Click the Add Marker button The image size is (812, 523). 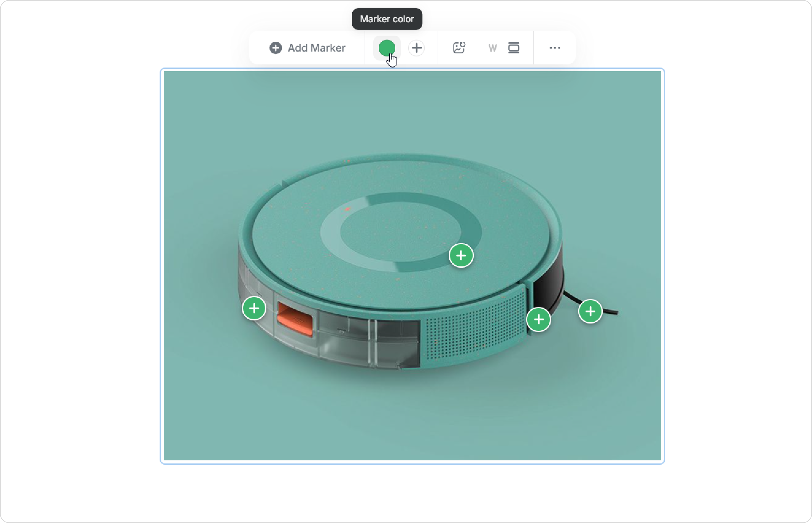307,48
